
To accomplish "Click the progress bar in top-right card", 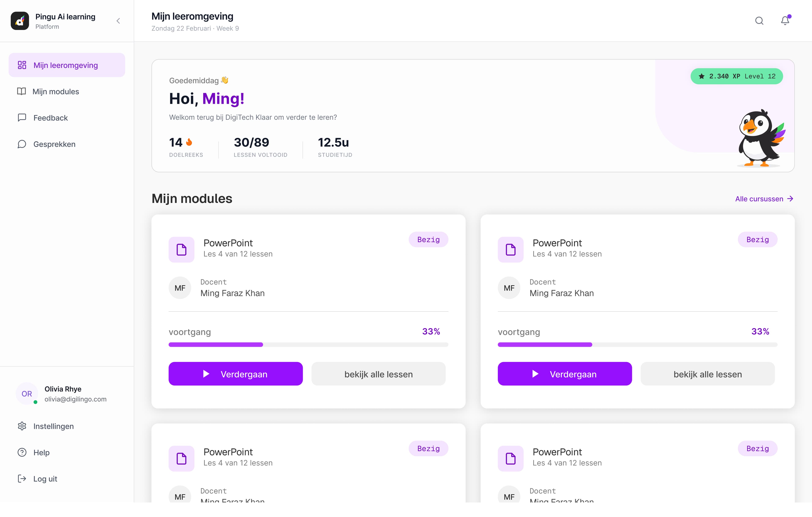I will tap(637, 345).
